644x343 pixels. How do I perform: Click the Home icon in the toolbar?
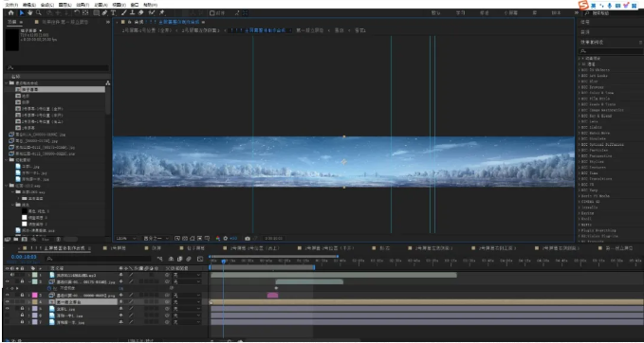(x=11, y=13)
